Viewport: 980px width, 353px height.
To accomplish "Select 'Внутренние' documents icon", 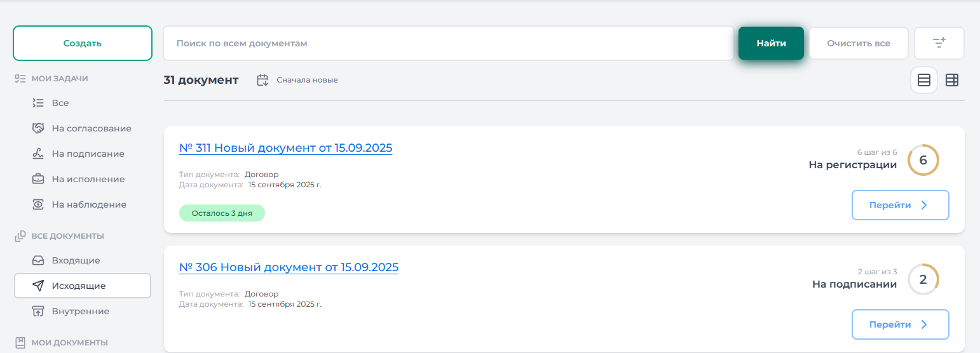I will [x=38, y=311].
